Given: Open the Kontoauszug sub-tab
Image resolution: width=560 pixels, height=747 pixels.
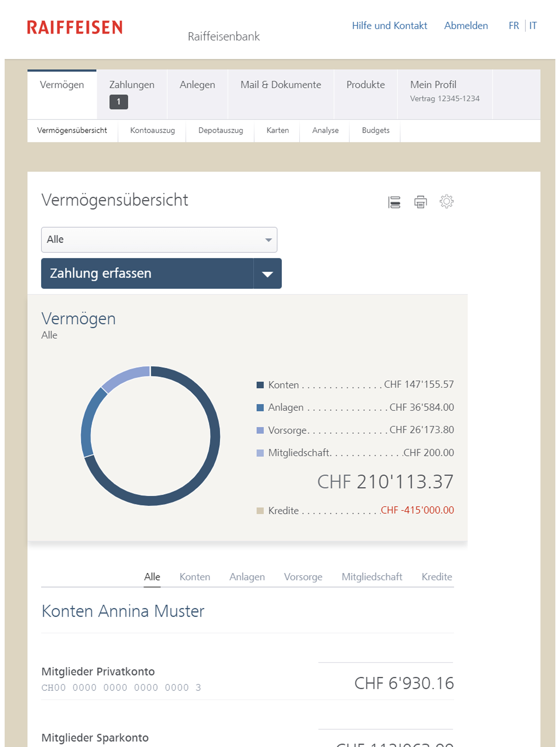Looking at the screenshot, I should coord(152,130).
